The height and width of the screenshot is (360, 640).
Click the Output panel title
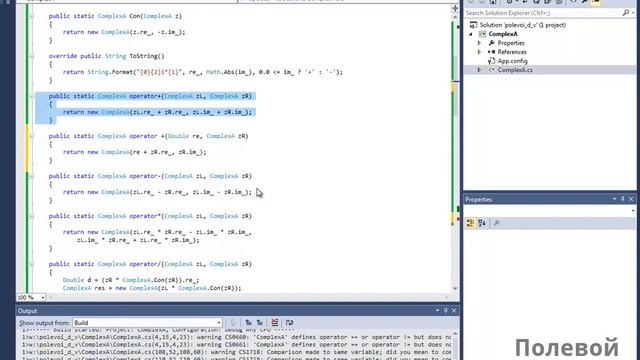(27, 311)
